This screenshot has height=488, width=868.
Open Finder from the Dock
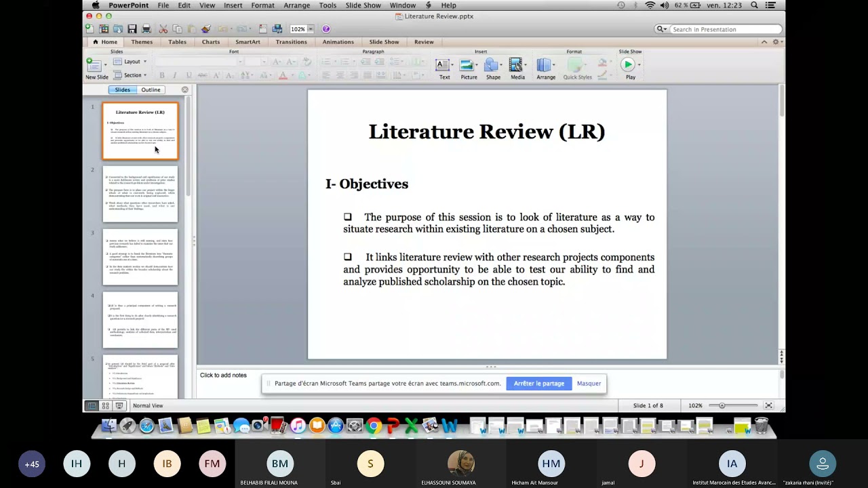coord(108,426)
